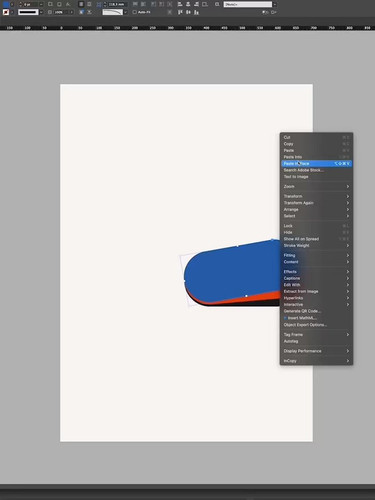Viewport: 375px width, 500px height.
Task: Expand the Stroke Weight submenu
Action: 316,245
